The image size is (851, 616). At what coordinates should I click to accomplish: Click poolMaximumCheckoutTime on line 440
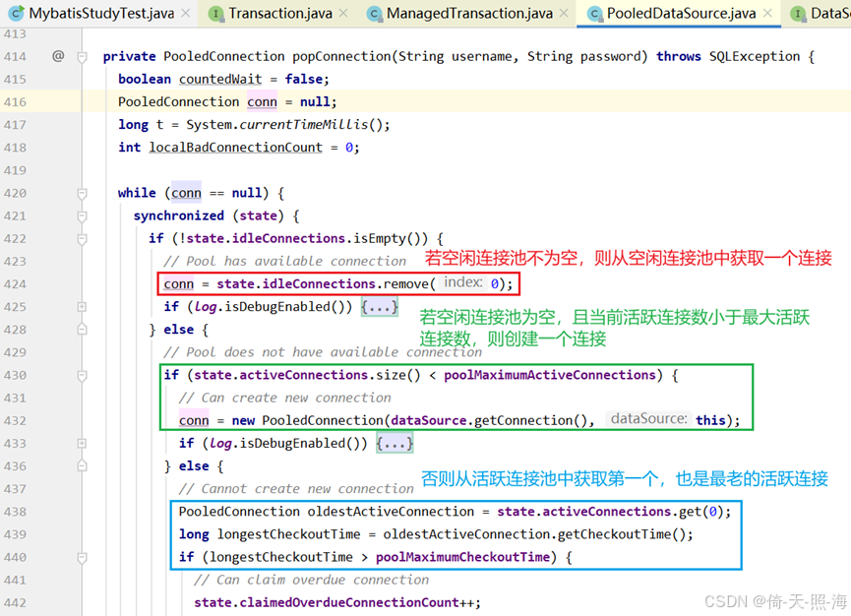coord(462,557)
